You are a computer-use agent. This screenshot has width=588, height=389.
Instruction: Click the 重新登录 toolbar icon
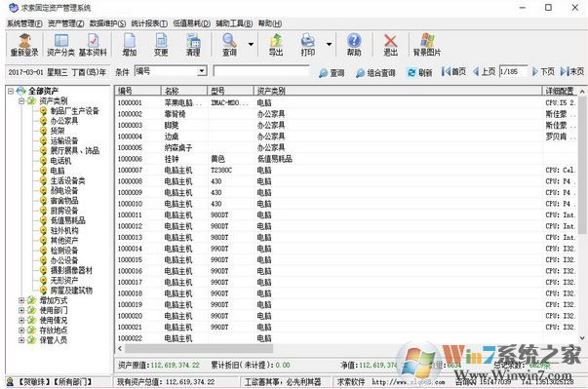pyautogui.click(x=24, y=45)
